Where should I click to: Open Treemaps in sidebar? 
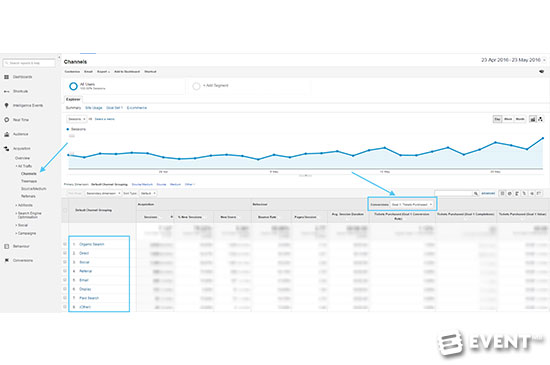point(29,181)
